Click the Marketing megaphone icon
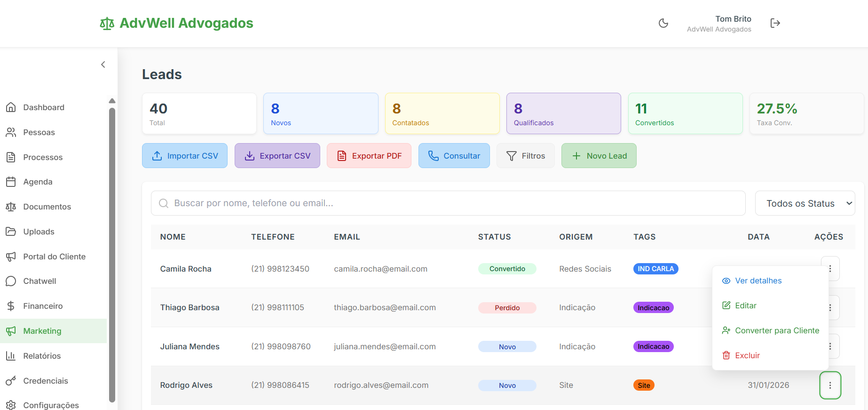 (11, 331)
